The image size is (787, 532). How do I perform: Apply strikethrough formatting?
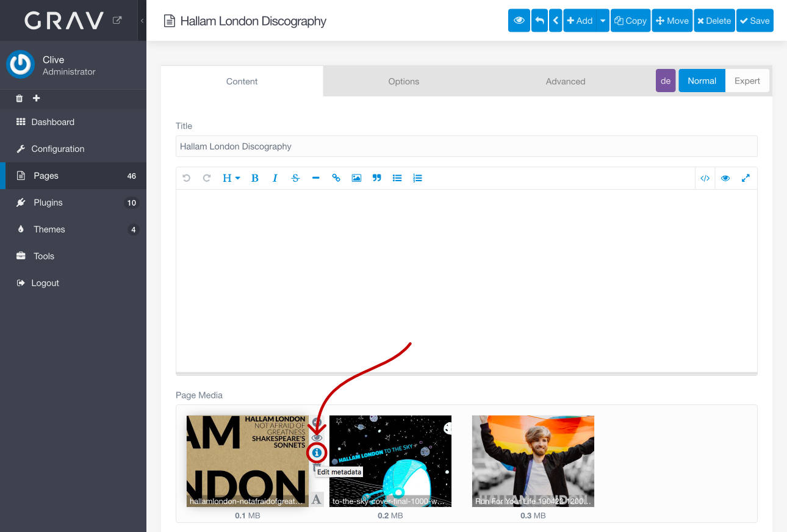pyautogui.click(x=295, y=178)
